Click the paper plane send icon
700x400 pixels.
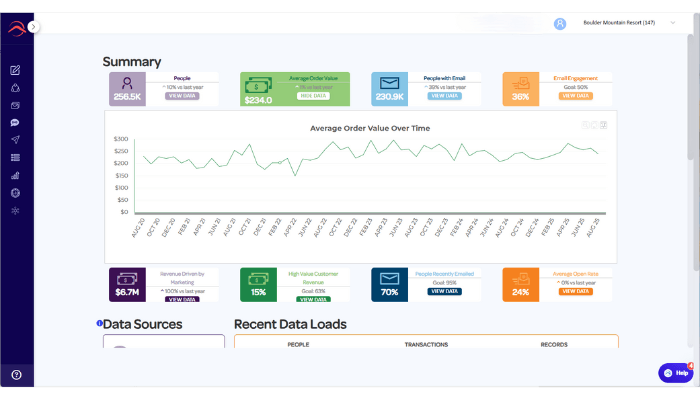coord(16,140)
